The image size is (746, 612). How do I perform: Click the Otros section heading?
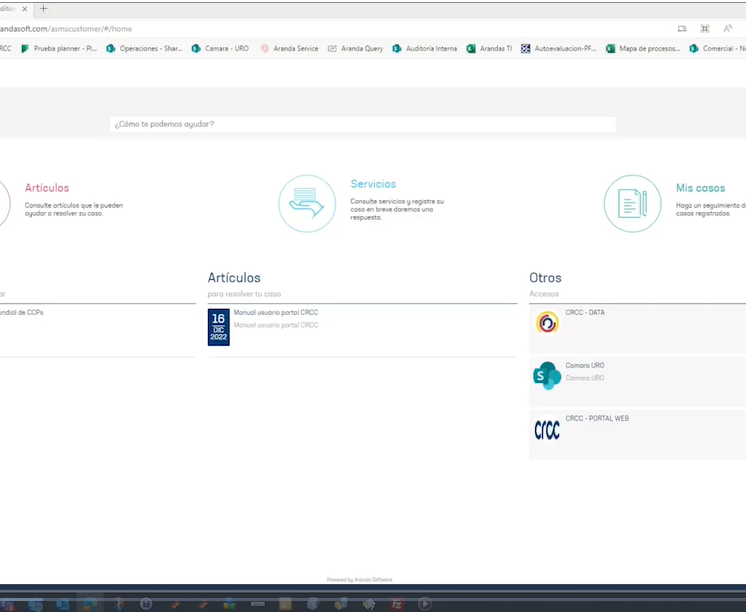[x=545, y=277]
